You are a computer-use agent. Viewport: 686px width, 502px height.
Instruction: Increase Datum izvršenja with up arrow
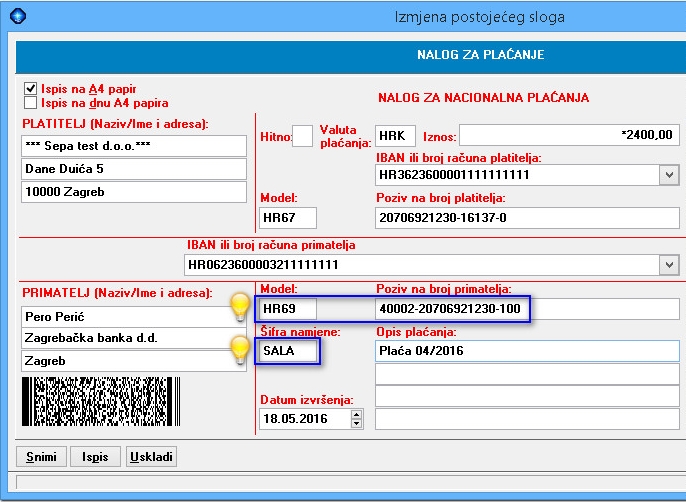tap(357, 414)
